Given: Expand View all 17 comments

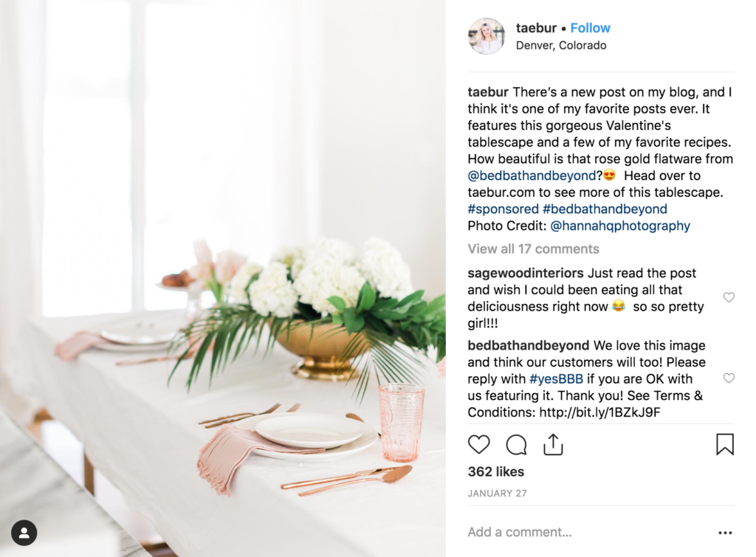Looking at the screenshot, I should 533,249.
